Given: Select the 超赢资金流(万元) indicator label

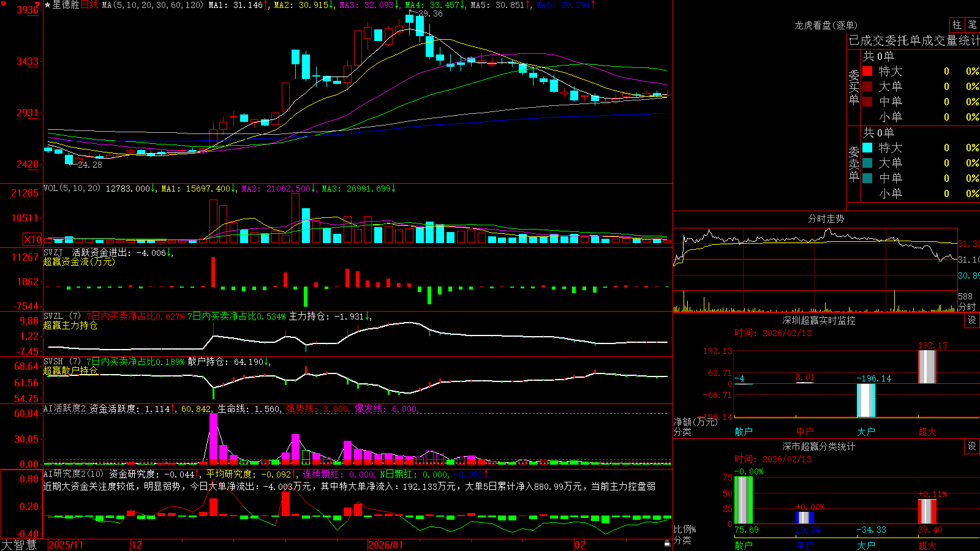Looking at the screenshot, I should (x=79, y=261).
